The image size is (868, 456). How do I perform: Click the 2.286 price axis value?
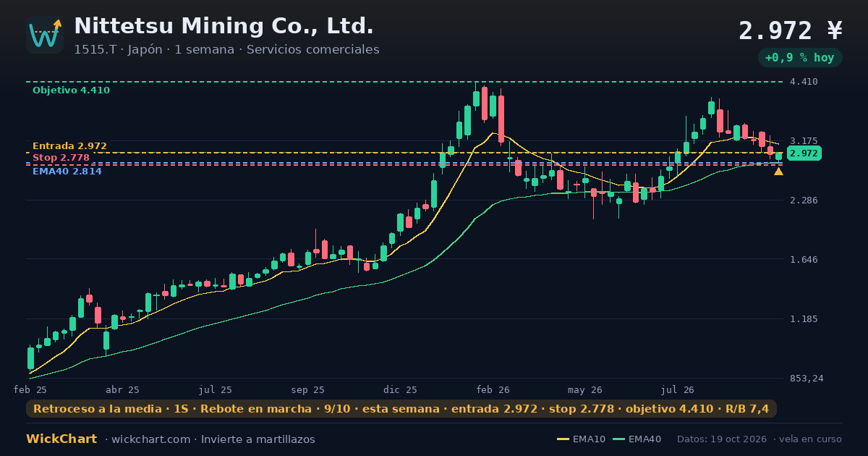pyautogui.click(x=804, y=200)
